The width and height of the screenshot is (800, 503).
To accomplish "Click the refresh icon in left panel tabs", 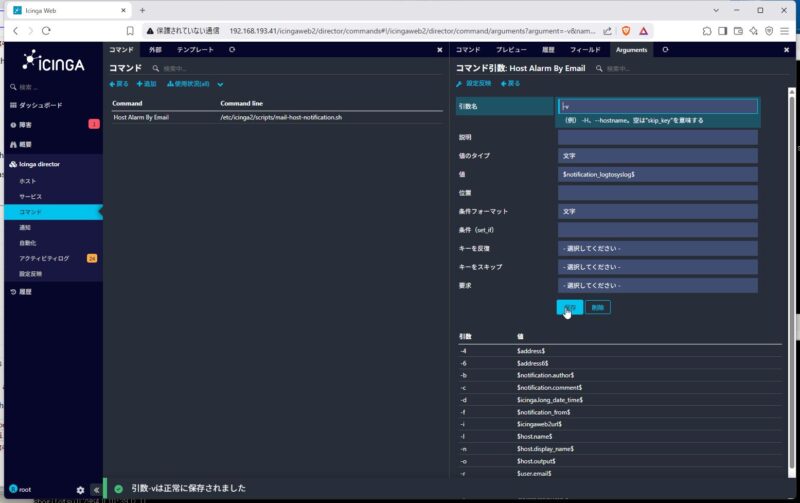I will (232, 49).
